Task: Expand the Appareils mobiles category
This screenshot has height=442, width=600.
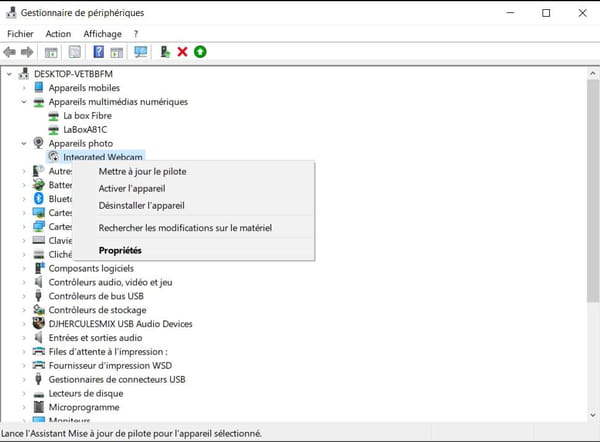Action: pyautogui.click(x=24, y=88)
